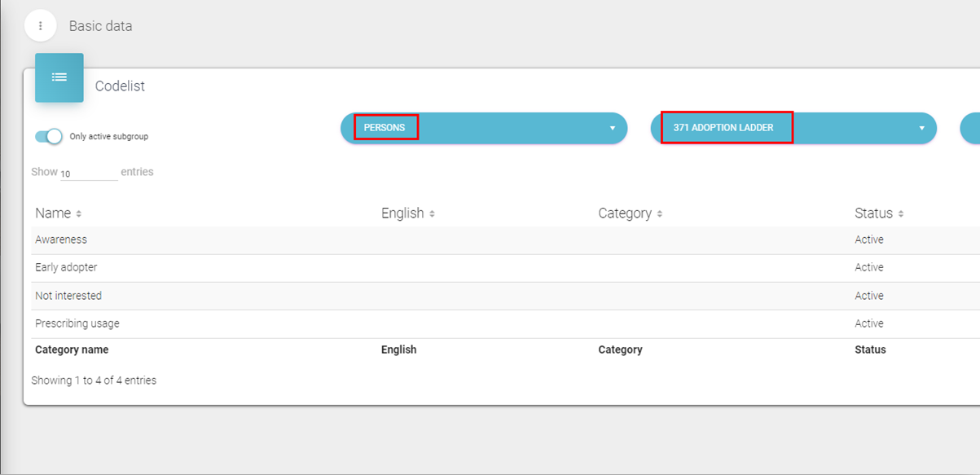The width and height of the screenshot is (980, 475).
Task: Click the Show entries count field
Action: click(88, 174)
